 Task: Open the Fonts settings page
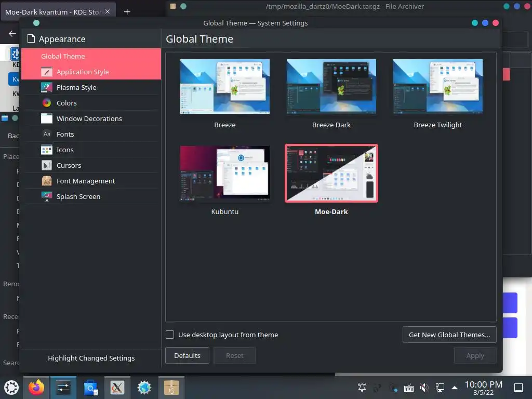coord(91,135)
